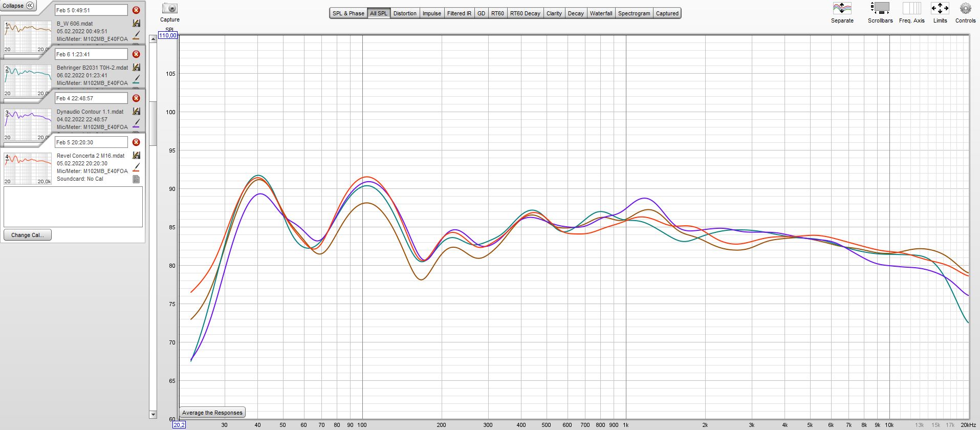
Task: Click vertical scrollbar down arrow
Action: (x=153, y=414)
